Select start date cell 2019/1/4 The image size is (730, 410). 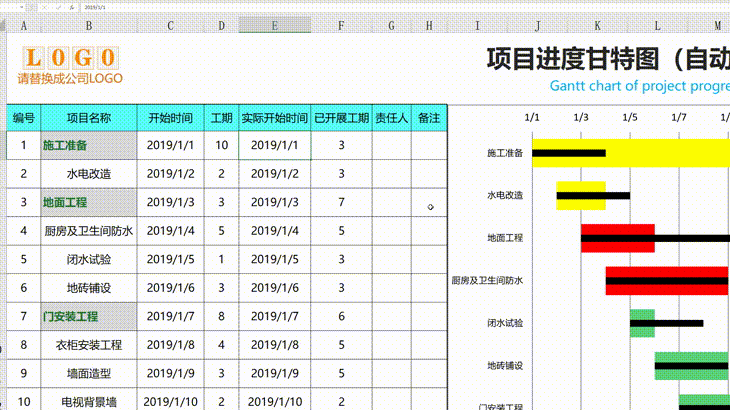pyautogui.click(x=170, y=231)
